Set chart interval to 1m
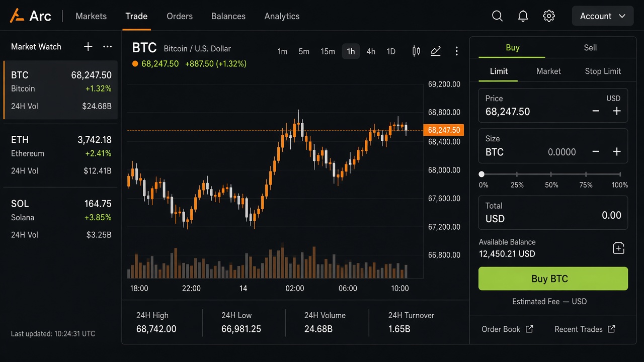The image size is (644, 362). (282, 51)
